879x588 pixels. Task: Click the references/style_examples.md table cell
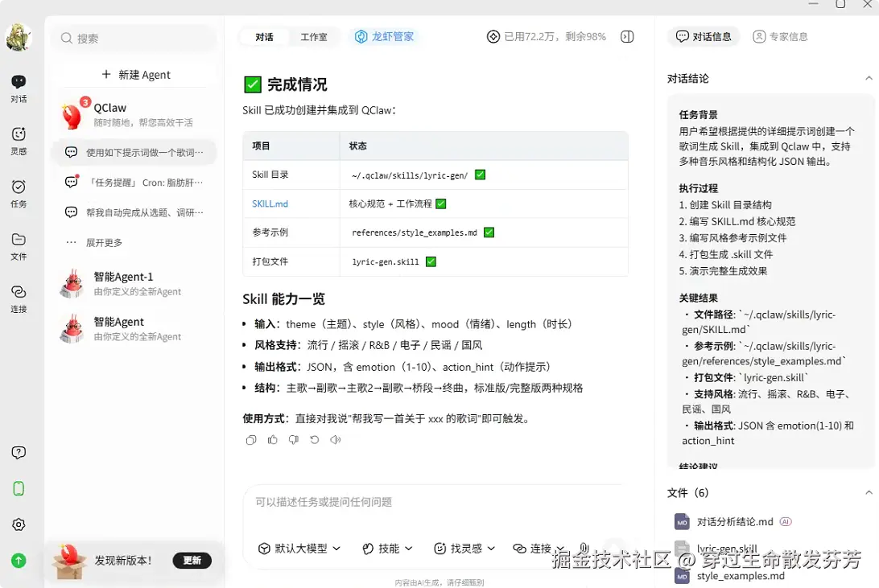pyautogui.click(x=485, y=232)
